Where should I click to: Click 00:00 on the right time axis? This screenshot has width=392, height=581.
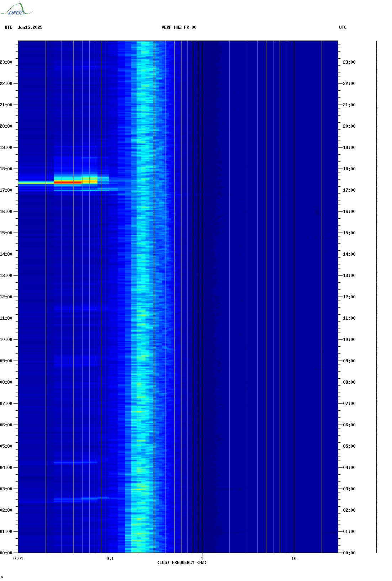[349, 553]
